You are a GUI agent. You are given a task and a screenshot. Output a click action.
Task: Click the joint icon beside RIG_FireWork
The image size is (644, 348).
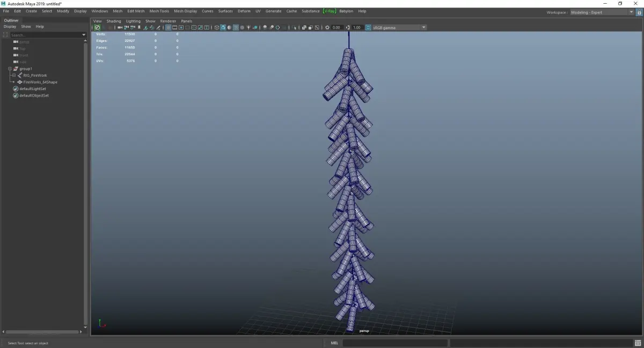20,76
